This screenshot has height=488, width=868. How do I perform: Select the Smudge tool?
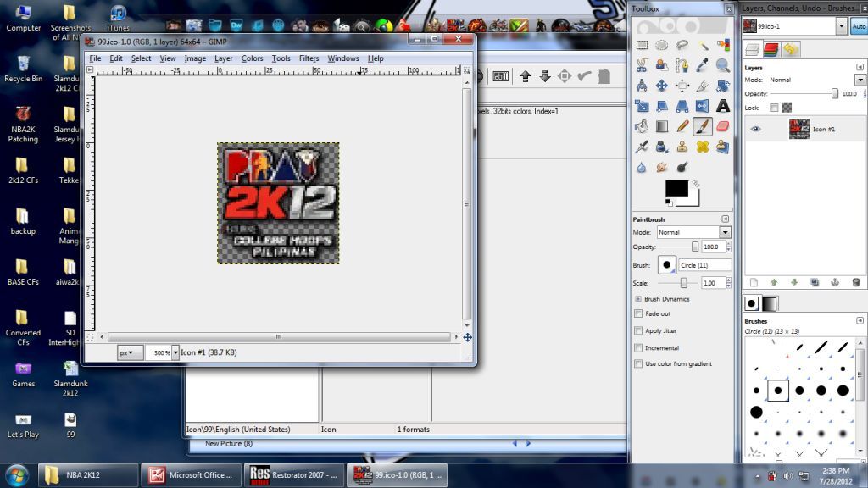tap(661, 167)
